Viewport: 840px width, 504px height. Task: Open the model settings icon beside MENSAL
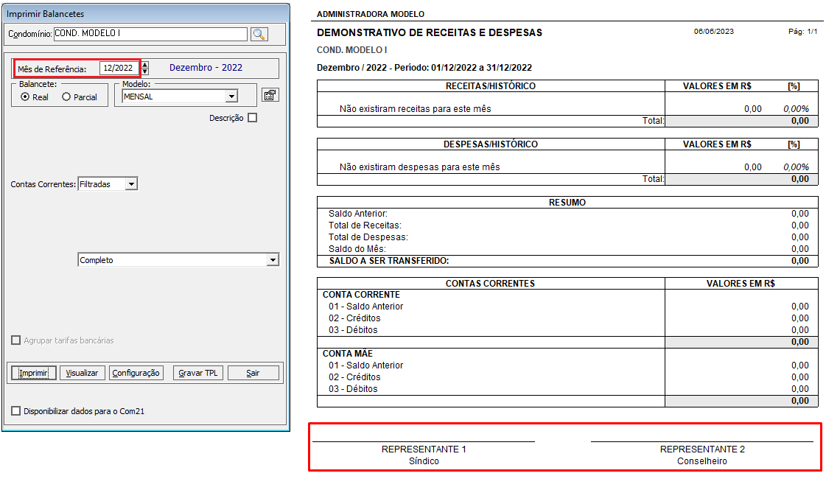coord(270,95)
